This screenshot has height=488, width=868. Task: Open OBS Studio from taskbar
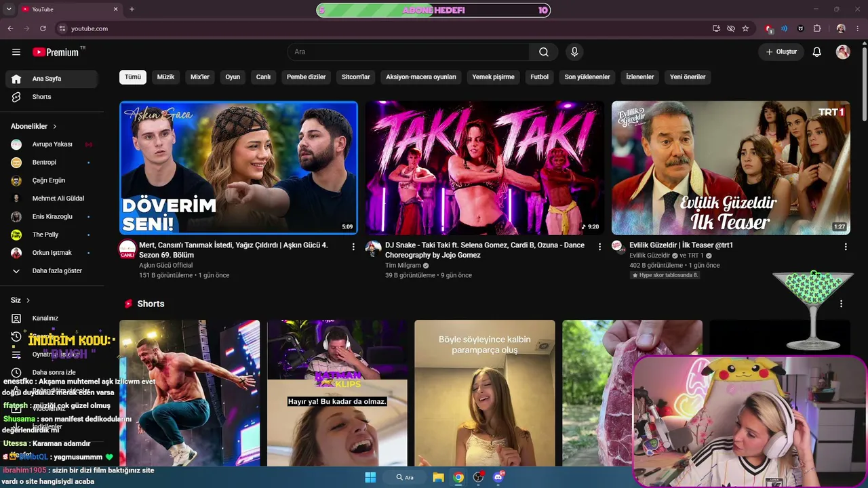(x=479, y=477)
